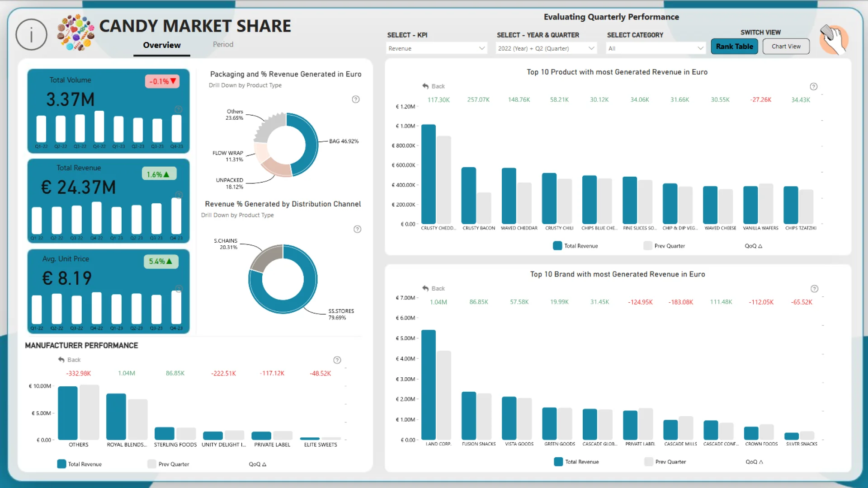Select the FLOW WRAP 11.31% donut segment
This screenshot has height=488, width=868.
pos(261,152)
